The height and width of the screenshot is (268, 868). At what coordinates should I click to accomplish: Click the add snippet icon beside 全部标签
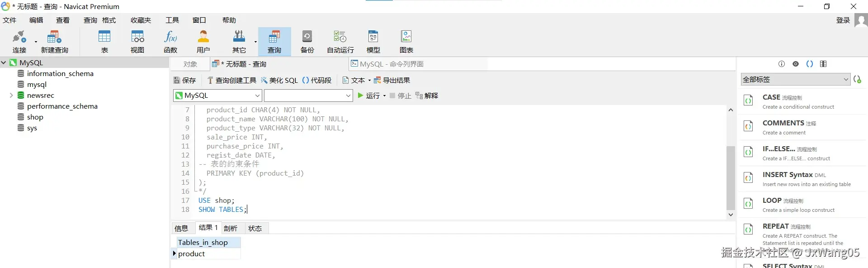click(x=857, y=79)
